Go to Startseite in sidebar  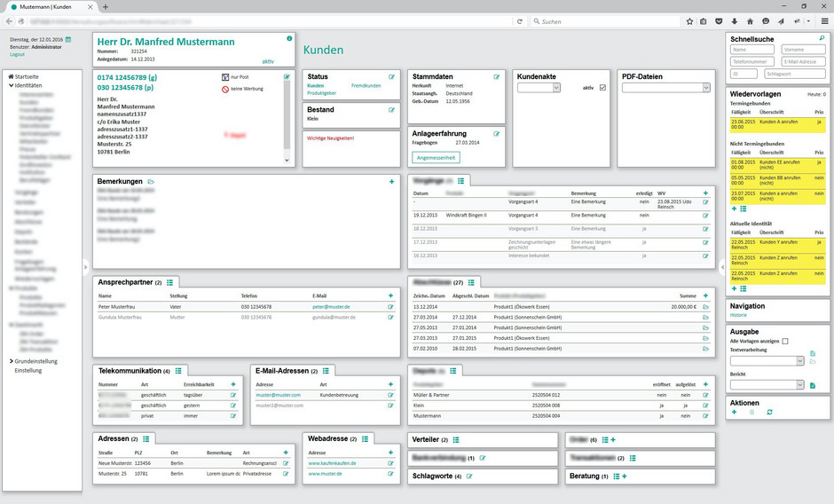pyautogui.click(x=27, y=76)
